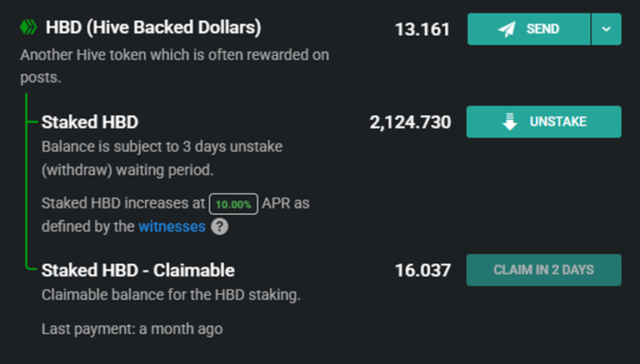Click the CLAIM IN 2 DAYS button
The height and width of the screenshot is (364, 640).
(543, 270)
